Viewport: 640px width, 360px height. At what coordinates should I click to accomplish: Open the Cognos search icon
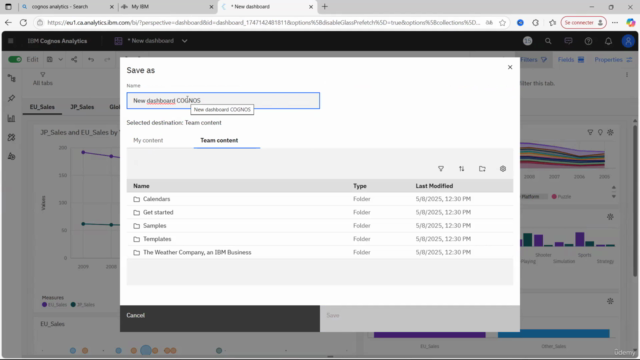pos(548,41)
